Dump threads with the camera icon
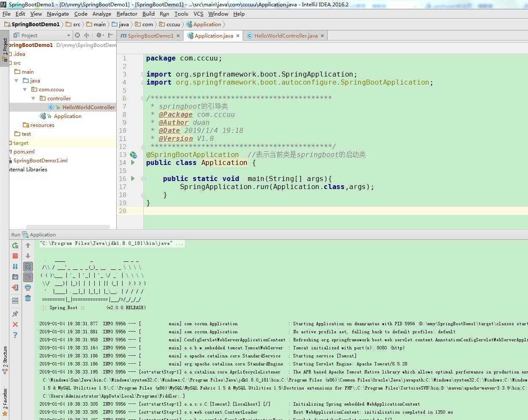Viewport: 528px width, 420px height. (15, 277)
